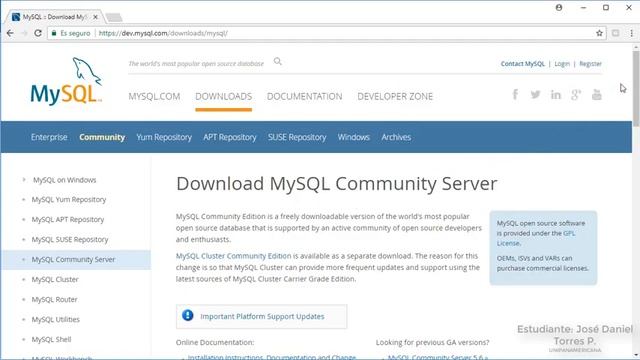Open the GPL License link
The width and height of the screenshot is (640, 360).
tap(536, 238)
